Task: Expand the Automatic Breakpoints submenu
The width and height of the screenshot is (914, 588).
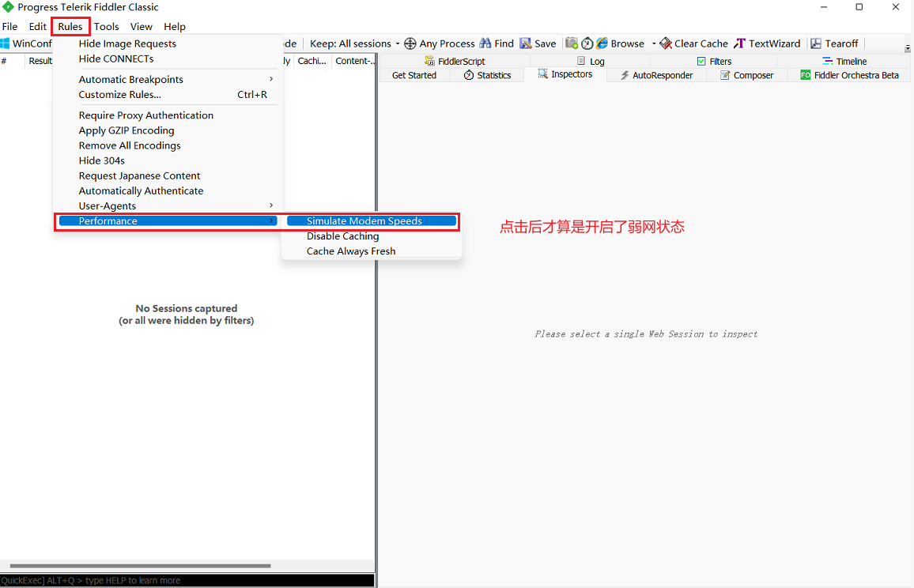Action: click(130, 79)
